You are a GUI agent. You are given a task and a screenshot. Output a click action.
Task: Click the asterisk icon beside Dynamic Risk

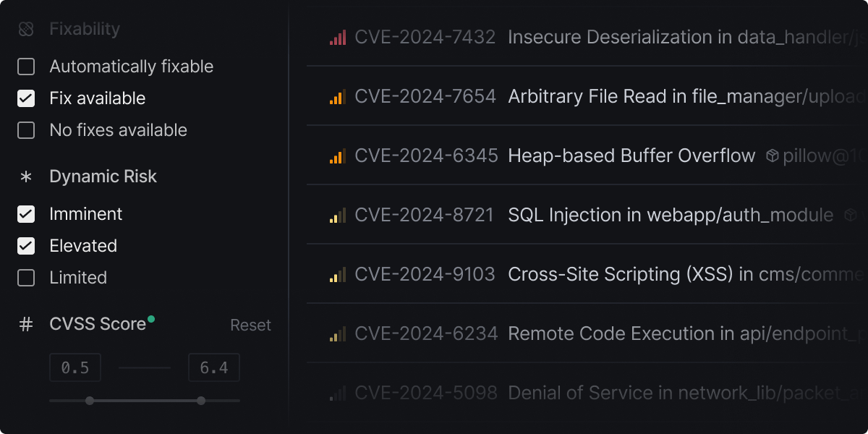25,176
